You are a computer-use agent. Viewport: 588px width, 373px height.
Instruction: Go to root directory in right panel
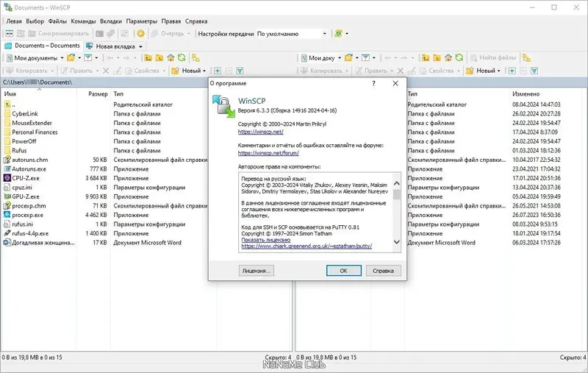[437, 58]
